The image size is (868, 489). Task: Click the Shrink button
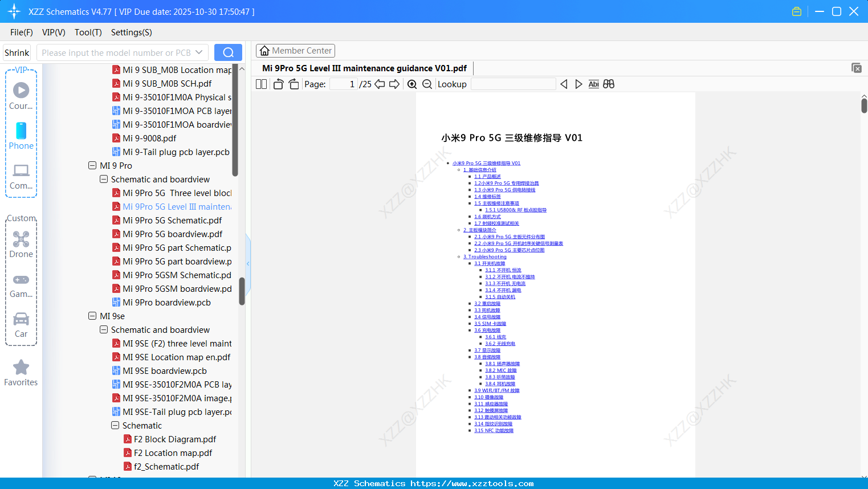pos(17,52)
